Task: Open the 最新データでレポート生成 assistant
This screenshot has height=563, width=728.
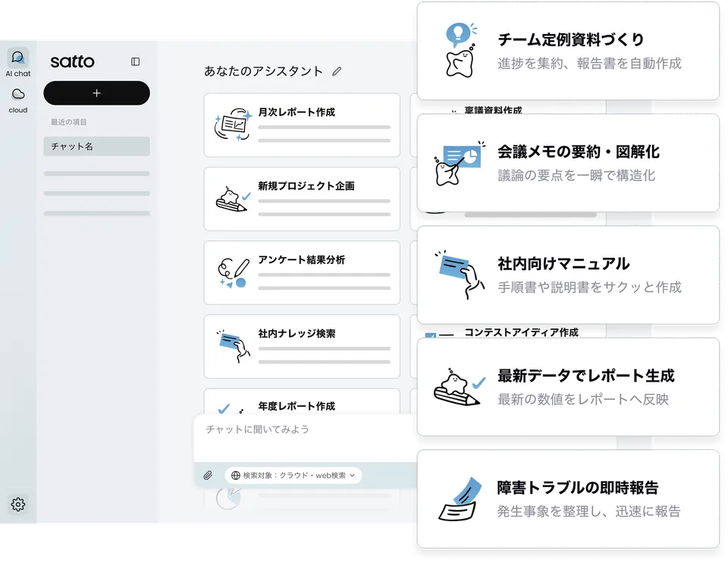Action: click(x=568, y=387)
